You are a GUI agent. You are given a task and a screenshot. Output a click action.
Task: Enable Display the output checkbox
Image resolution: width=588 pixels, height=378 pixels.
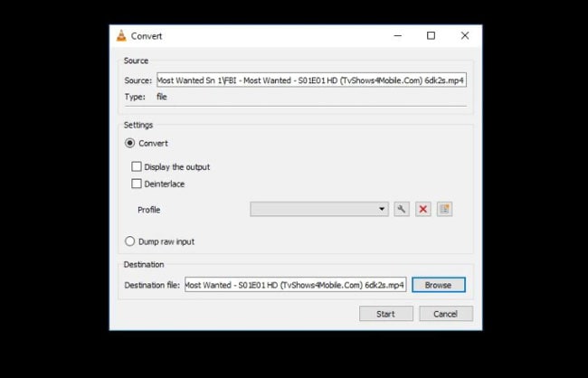(x=137, y=166)
